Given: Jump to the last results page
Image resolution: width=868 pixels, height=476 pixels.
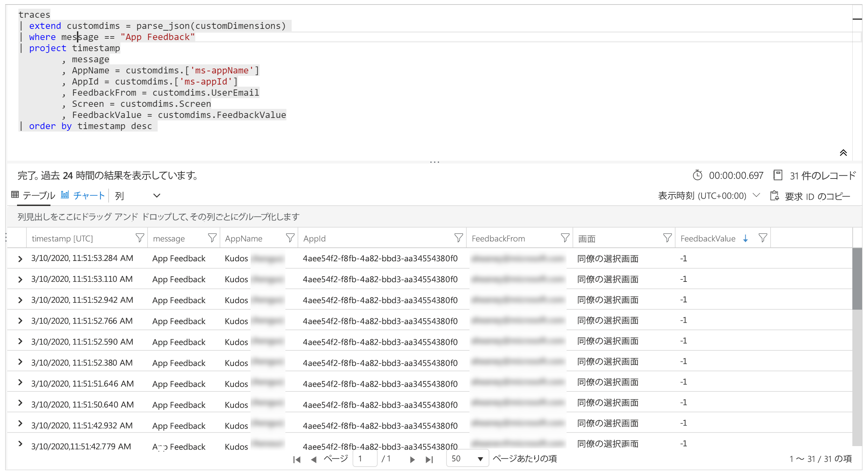Looking at the screenshot, I should coord(429,460).
